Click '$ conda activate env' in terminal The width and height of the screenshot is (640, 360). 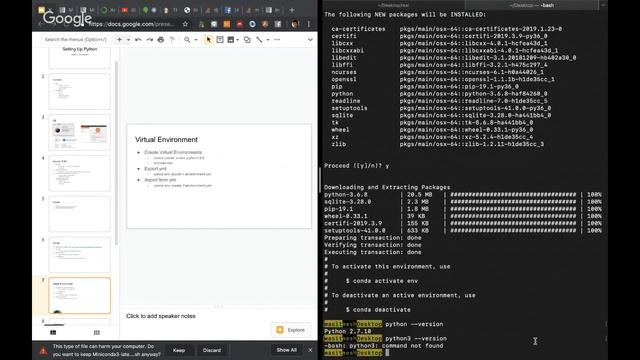[x=382, y=281]
